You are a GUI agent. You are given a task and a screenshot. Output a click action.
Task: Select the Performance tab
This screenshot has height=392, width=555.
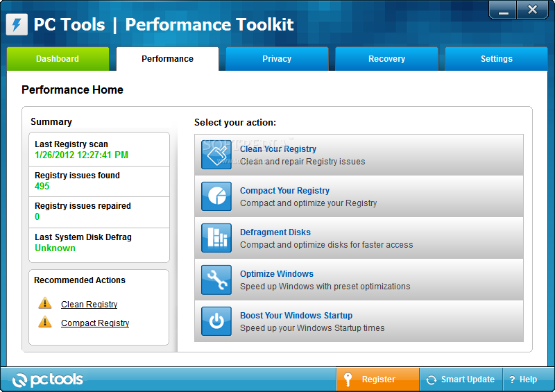(167, 59)
